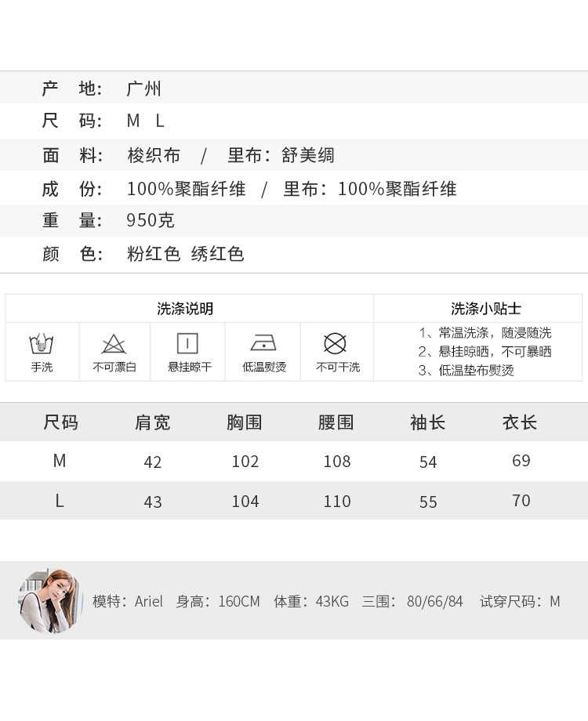The height and width of the screenshot is (721, 588).
Task: Click the weight text 体重：43KG
Action: (311, 601)
